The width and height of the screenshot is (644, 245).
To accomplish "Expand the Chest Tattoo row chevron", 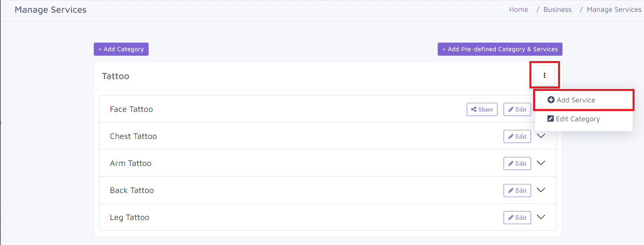I will click(541, 136).
